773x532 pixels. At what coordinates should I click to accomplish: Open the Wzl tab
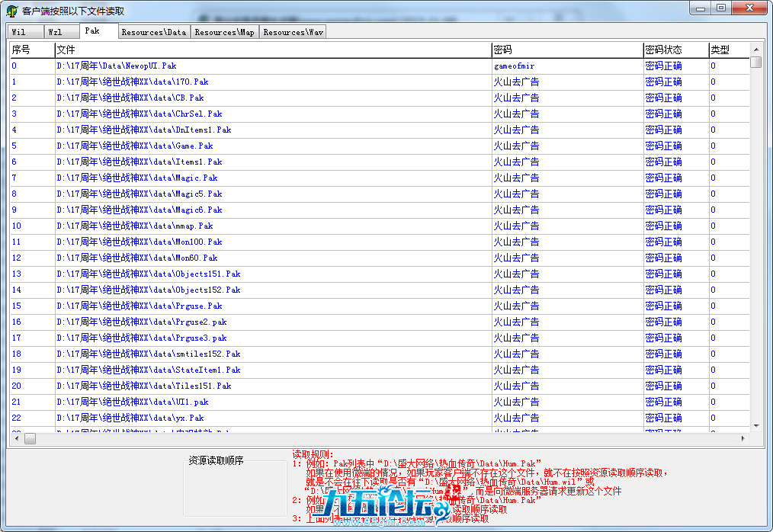tap(56, 32)
